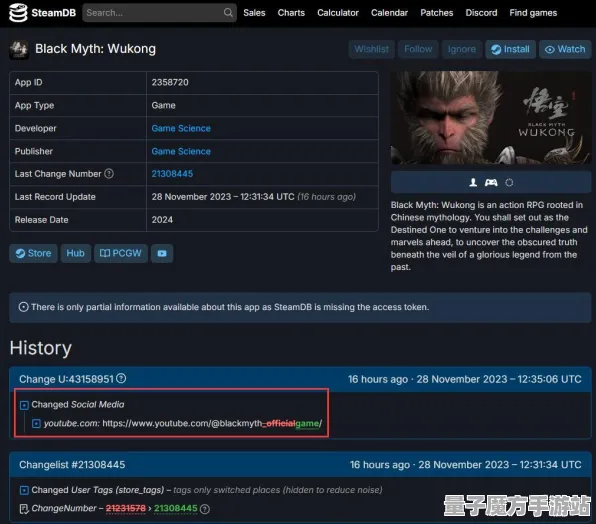The width and height of the screenshot is (596, 524).
Task: Open the Patches menu item
Action: tap(437, 13)
